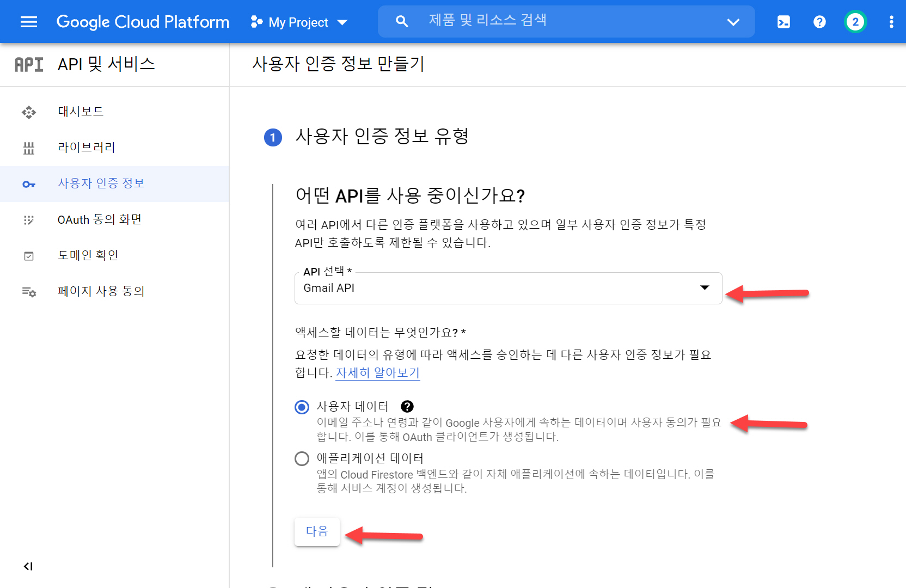This screenshot has height=588, width=906.
Task: Click the account avatar showing 2
Action: pos(855,22)
